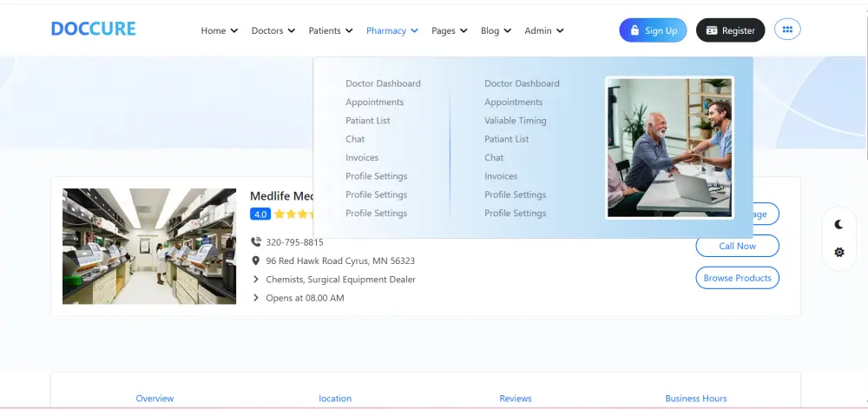Open Chat in the right menu column
The width and height of the screenshot is (868, 409).
coord(495,158)
